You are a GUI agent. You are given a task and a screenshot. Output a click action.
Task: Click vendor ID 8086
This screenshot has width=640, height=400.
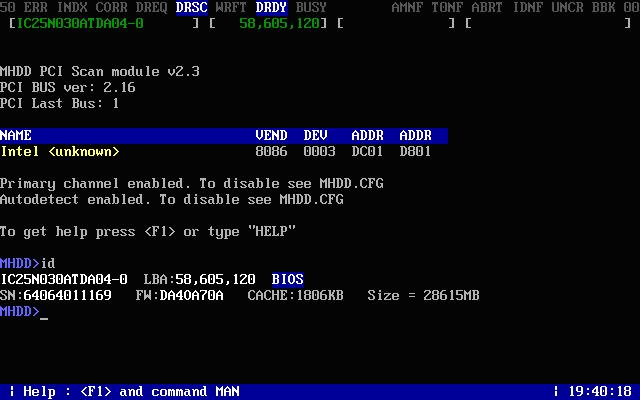click(x=271, y=151)
